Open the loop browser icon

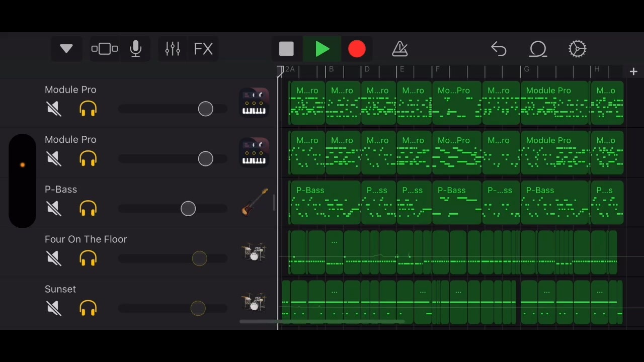[x=538, y=49]
